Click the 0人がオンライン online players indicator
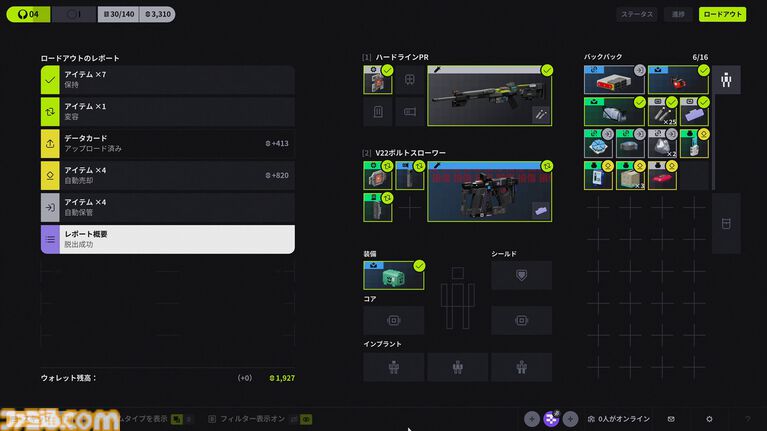This screenshot has width=767, height=431. [x=620, y=419]
